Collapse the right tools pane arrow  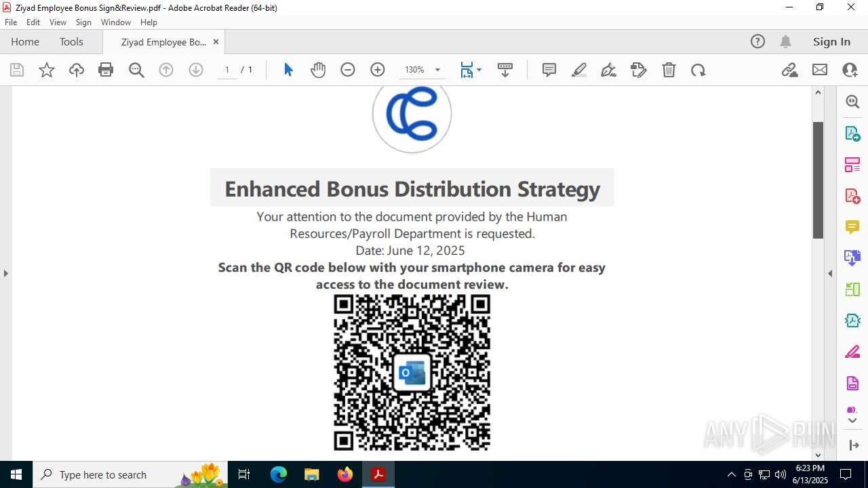point(853,445)
